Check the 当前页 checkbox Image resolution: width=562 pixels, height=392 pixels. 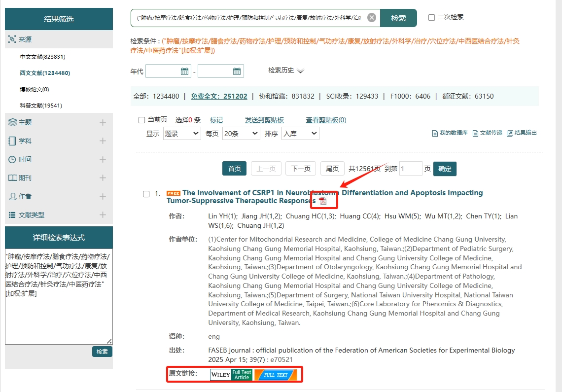coord(142,120)
